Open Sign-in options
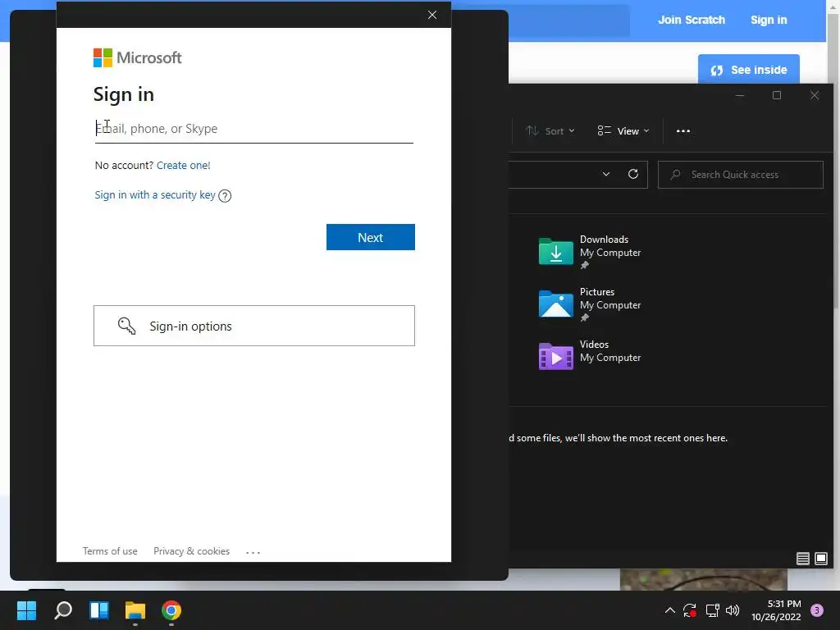Screen dimensions: 840x630 click(254, 326)
